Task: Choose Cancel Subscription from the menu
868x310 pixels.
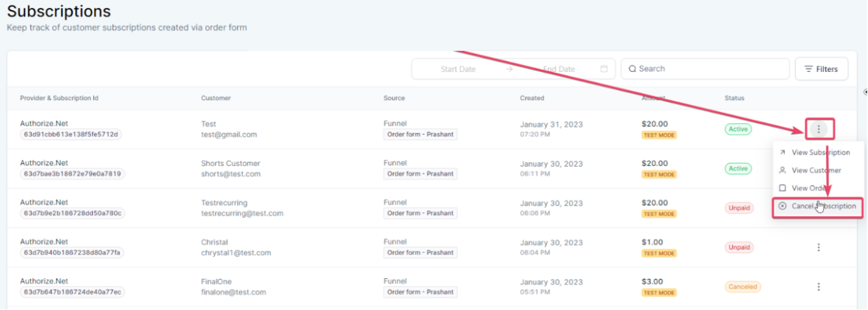Action: [x=823, y=206]
